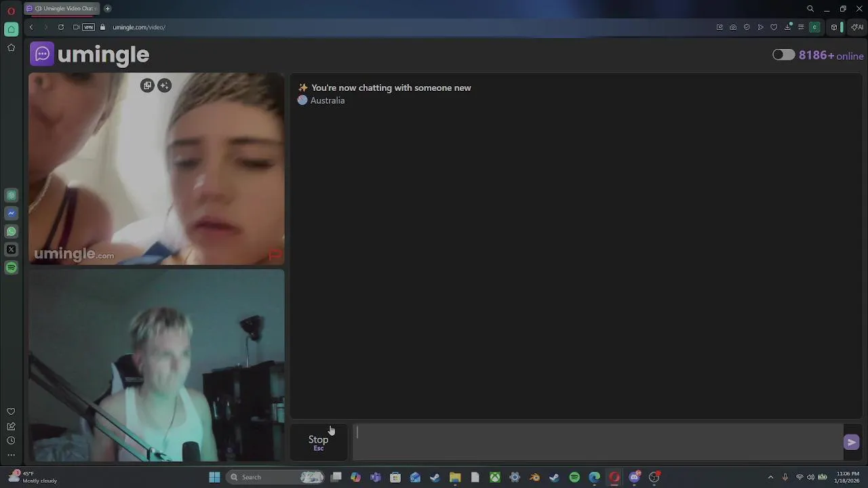
Task: Reload the umingle page
Action: click(x=61, y=27)
